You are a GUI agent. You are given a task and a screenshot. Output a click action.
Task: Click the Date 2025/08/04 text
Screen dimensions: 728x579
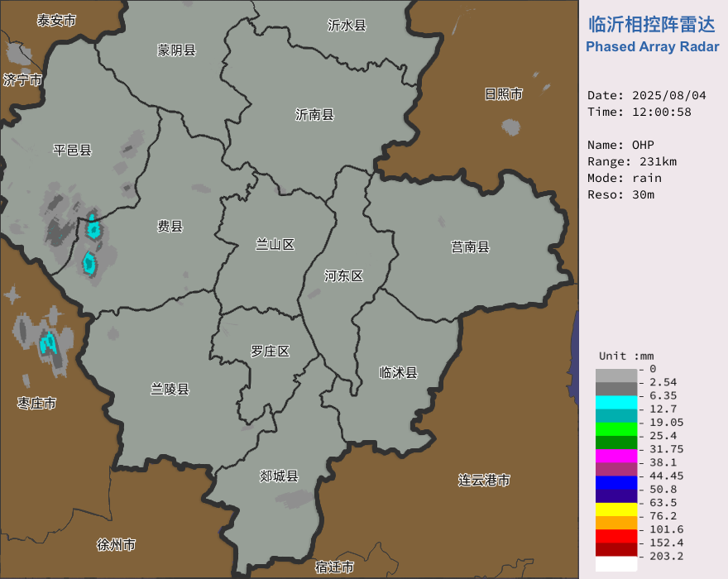647,96
